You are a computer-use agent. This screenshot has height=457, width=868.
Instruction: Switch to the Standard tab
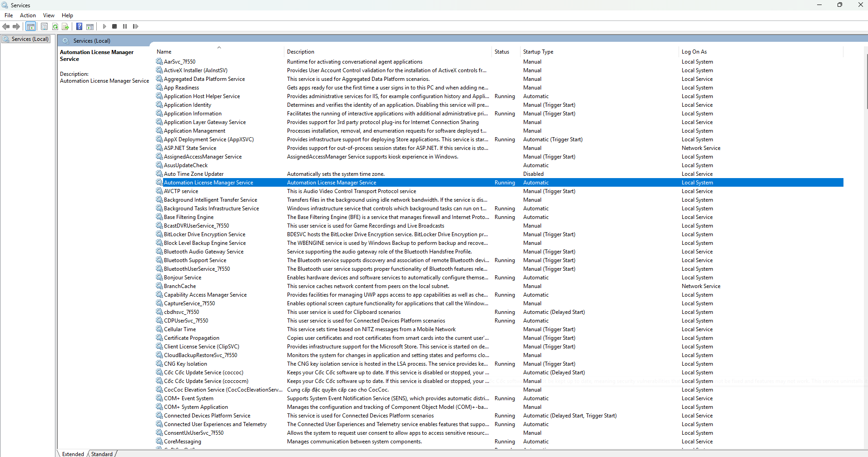(x=102, y=454)
